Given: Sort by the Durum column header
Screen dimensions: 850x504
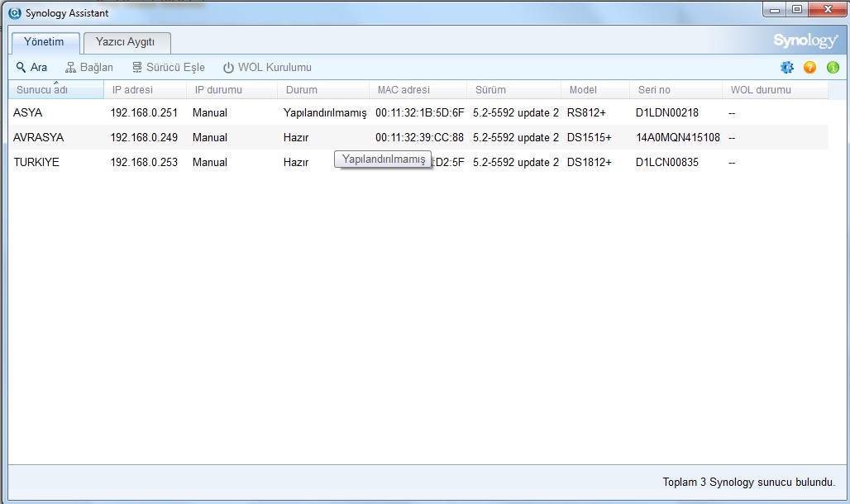Looking at the screenshot, I should click(302, 90).
